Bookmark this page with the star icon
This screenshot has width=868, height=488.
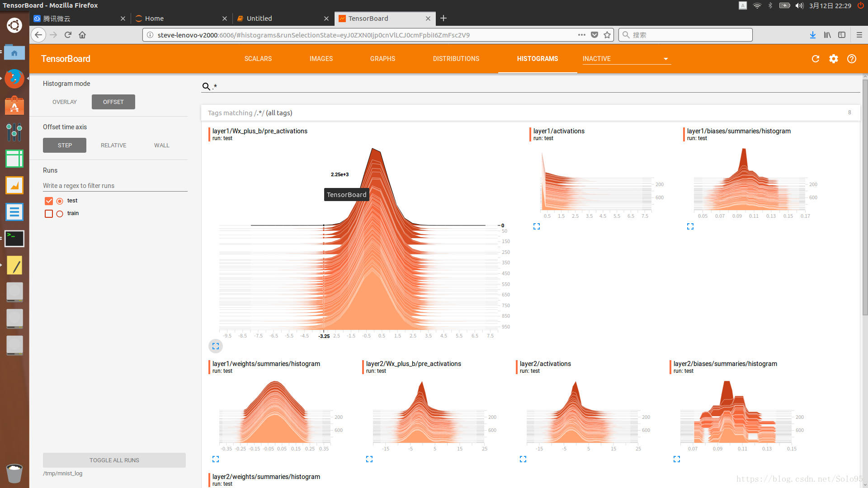pos(607,35)
